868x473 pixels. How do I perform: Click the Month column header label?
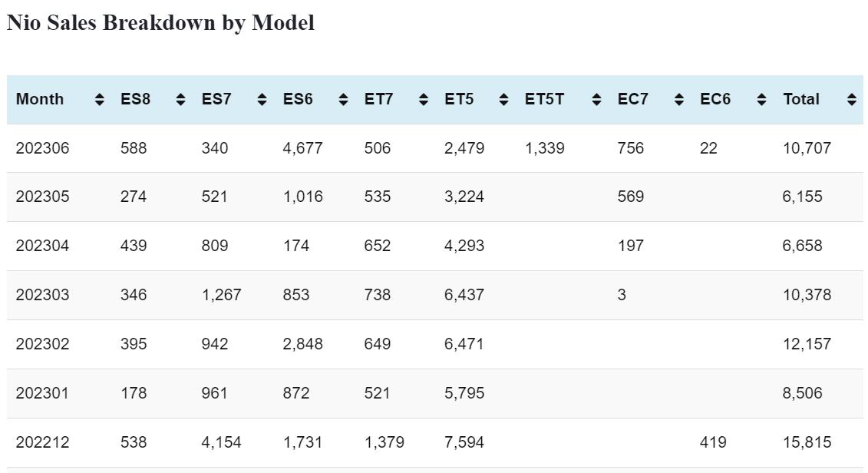pos(40,99)
